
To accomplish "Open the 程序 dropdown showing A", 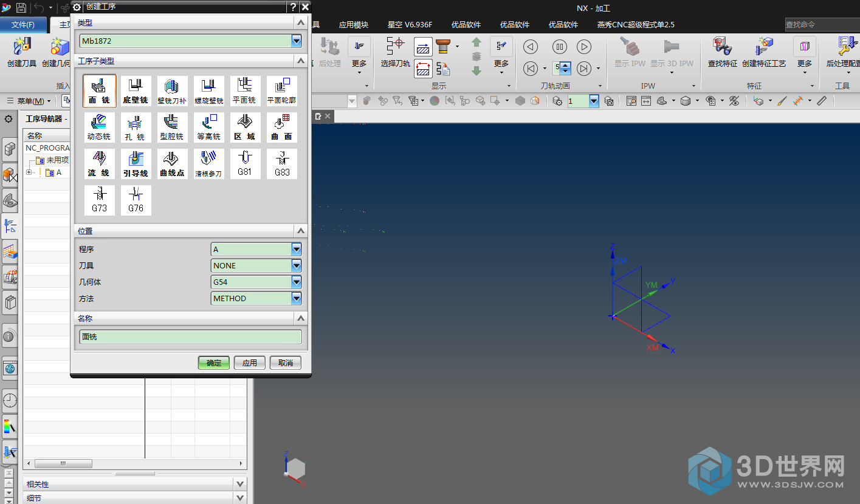I will pyautogui.click(x=297, y=249).
